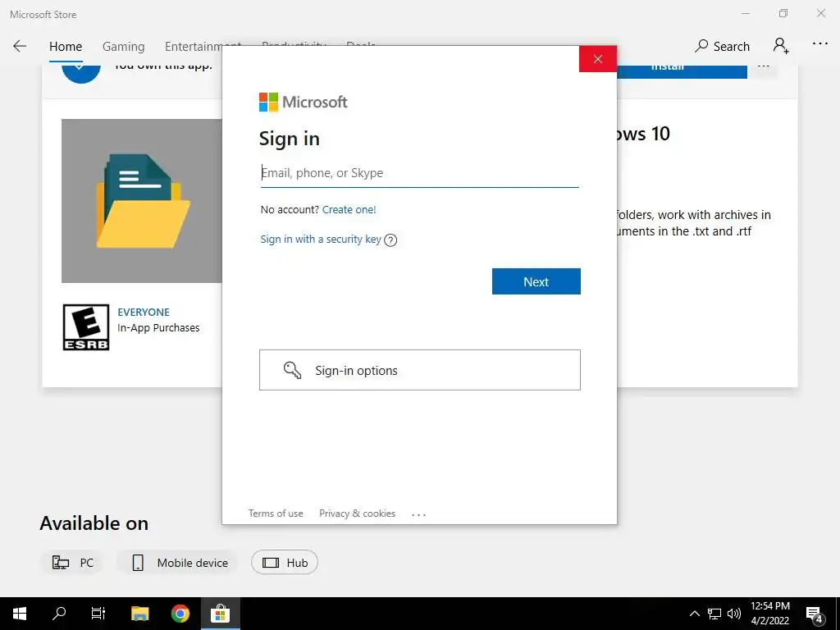Viewport: 840px width, 630px height.
Task: Click the ESRB Everyone rating icon
Action: (x=85, y=327)
